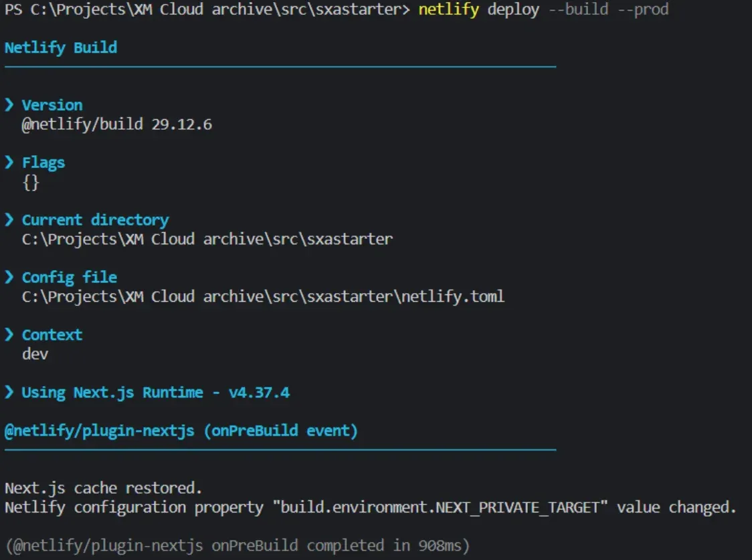
Task: Click the 'dev' context value
Action: tap(35, 354)
